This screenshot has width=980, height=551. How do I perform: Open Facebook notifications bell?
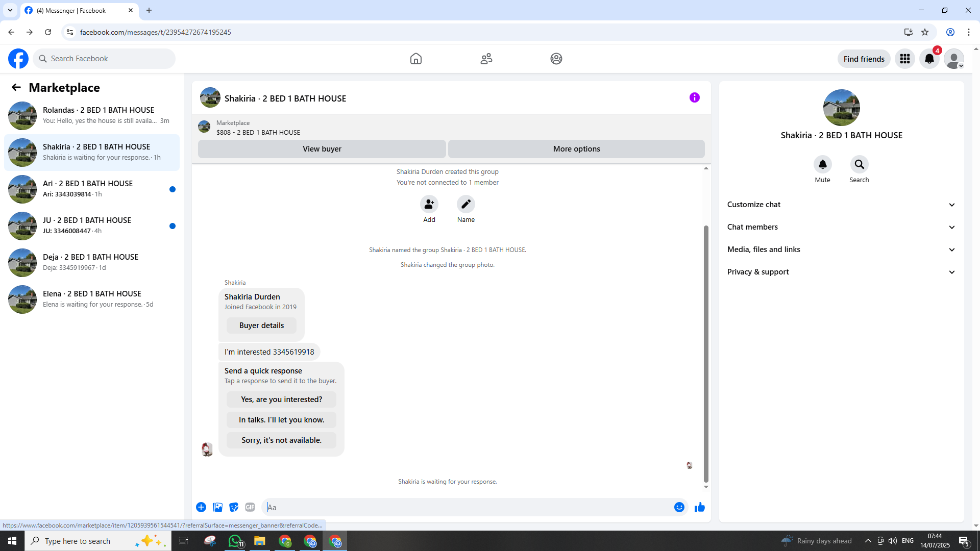pos(929,59)
